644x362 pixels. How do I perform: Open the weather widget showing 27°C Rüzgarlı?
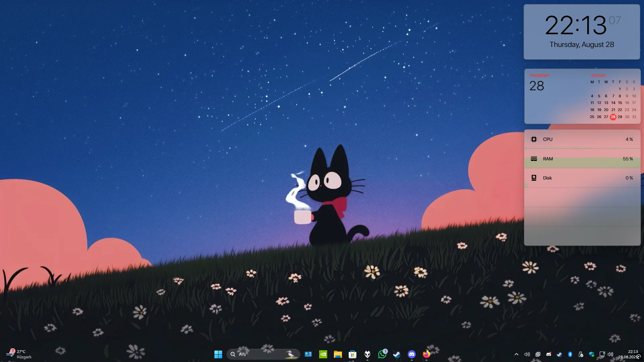click(x=19, y=354)
